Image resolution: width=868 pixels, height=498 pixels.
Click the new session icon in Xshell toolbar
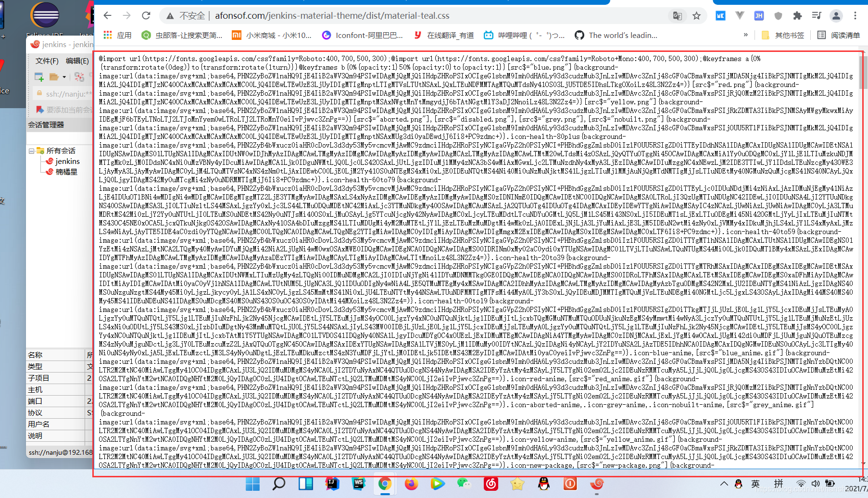pos(39,77)
